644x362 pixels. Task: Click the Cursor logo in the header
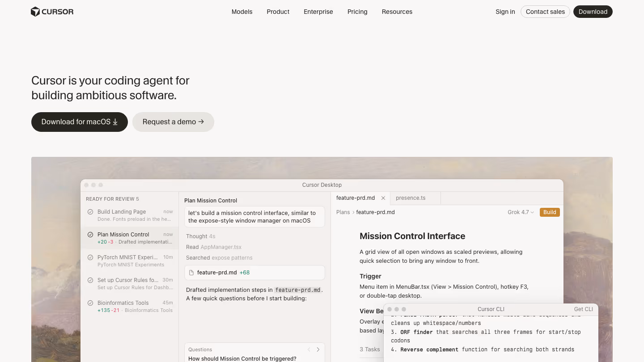(52, 12)
